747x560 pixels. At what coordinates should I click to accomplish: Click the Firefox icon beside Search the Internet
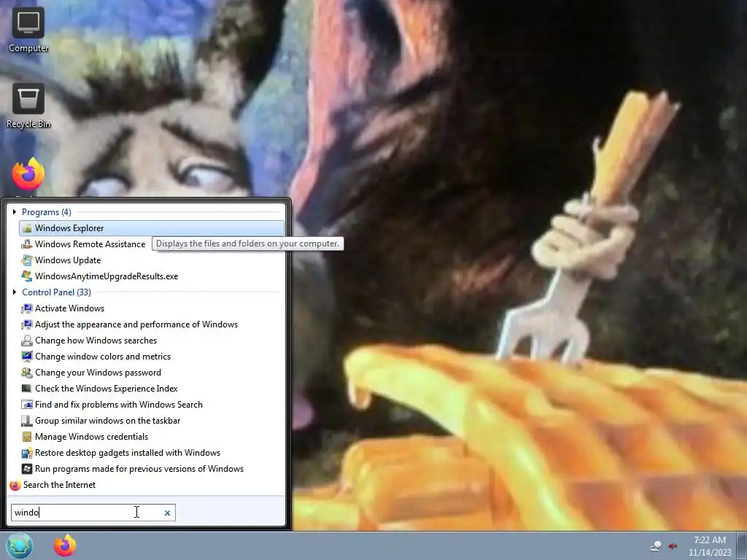pyautogui.click(x=15, y=485)
